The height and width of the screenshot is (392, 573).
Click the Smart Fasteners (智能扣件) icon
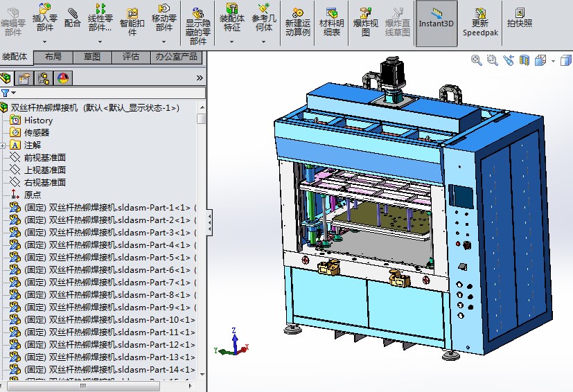coord(132,22)
